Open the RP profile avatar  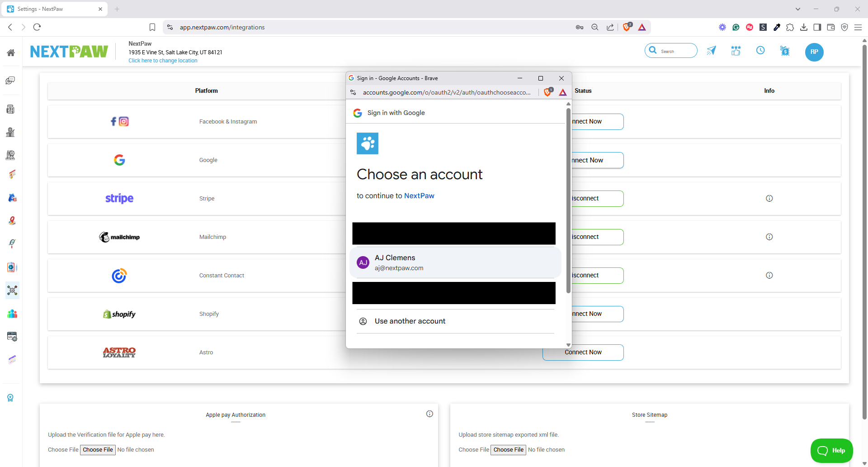pos(814,52)
